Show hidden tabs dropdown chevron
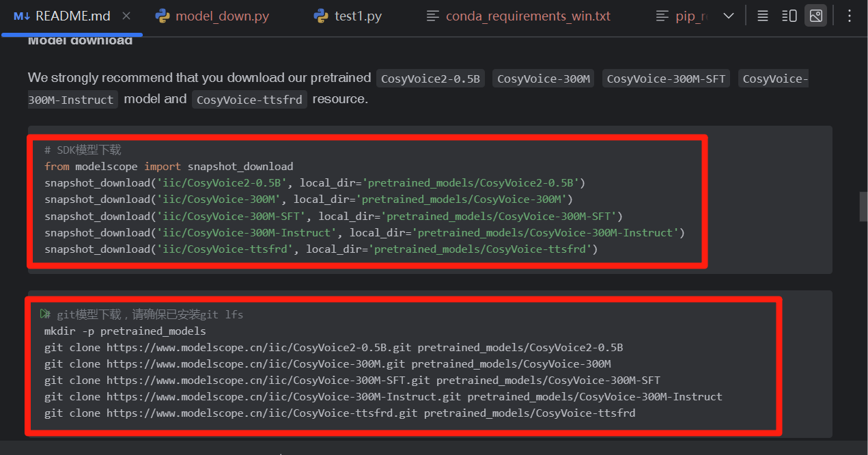868x455 pixels. pyautogui.click(x=729, y=16)
